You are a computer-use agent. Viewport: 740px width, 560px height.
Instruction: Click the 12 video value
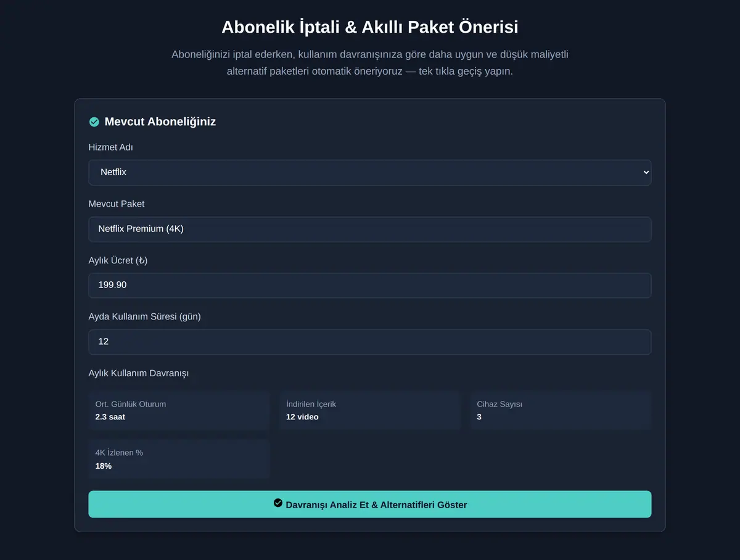(x=302, y=417)
